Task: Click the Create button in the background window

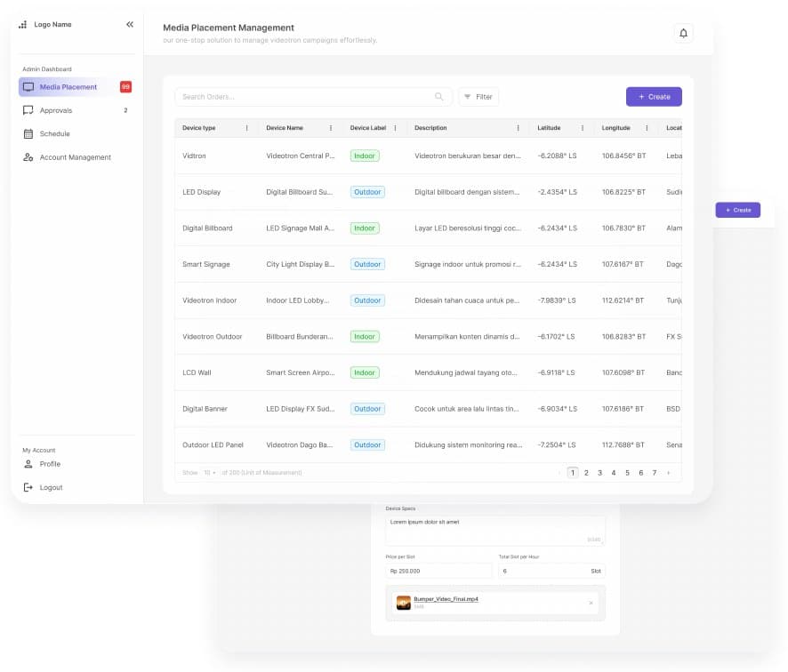Action: coord(737,210)
